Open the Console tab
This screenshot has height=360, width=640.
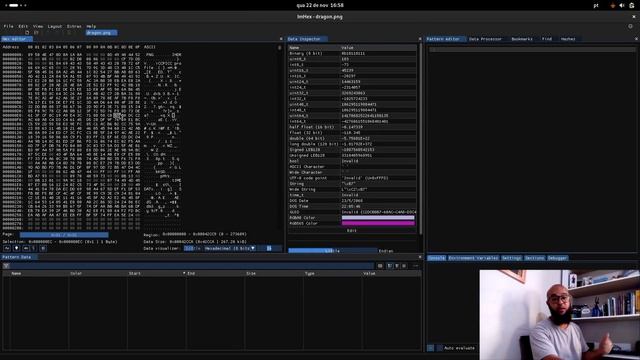pyautogui.click(x=436, y=258)
